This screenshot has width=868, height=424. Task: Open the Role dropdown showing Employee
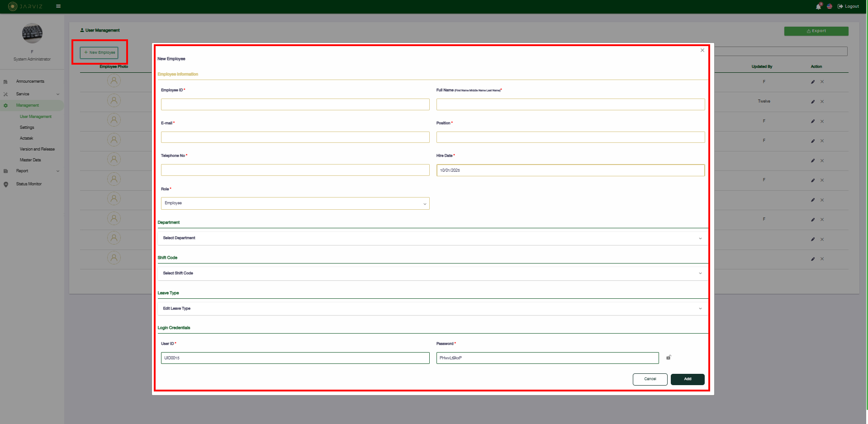295,203
